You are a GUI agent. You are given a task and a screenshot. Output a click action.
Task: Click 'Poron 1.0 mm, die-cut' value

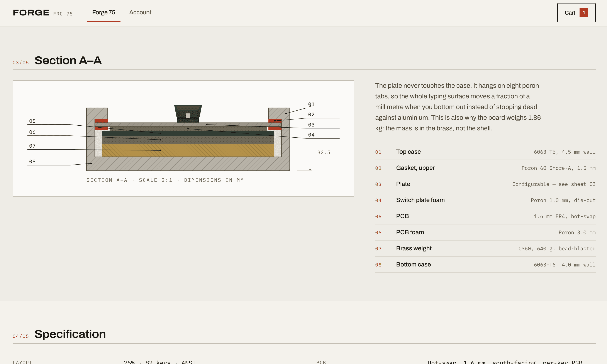click(x=563, y=201)
